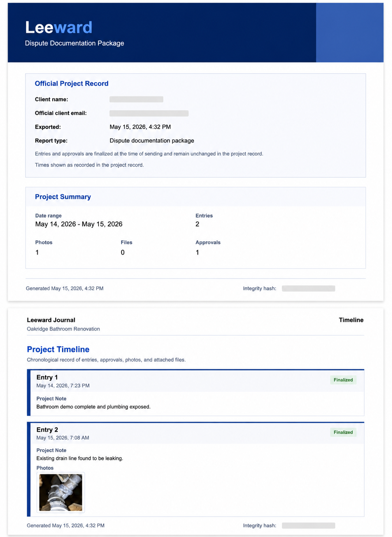
Task: Click the first page Generated timestamp footer
Action: (x=65, y=288)
